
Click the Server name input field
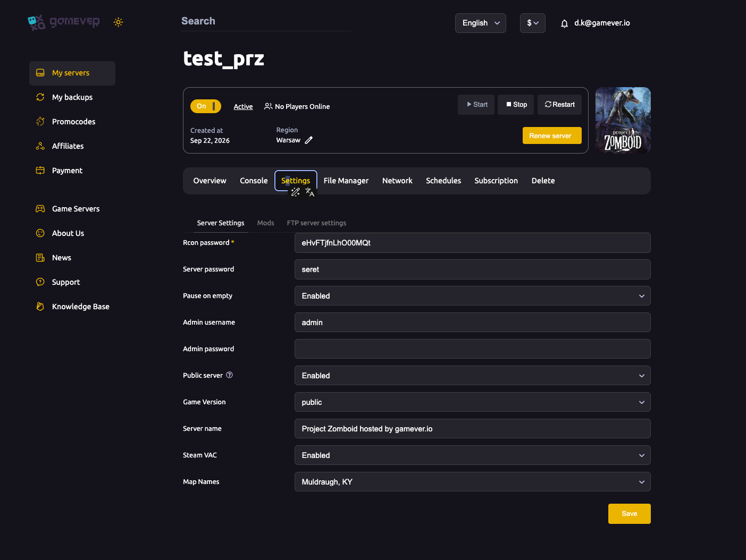pyautogui.click(x=473, y=429)
